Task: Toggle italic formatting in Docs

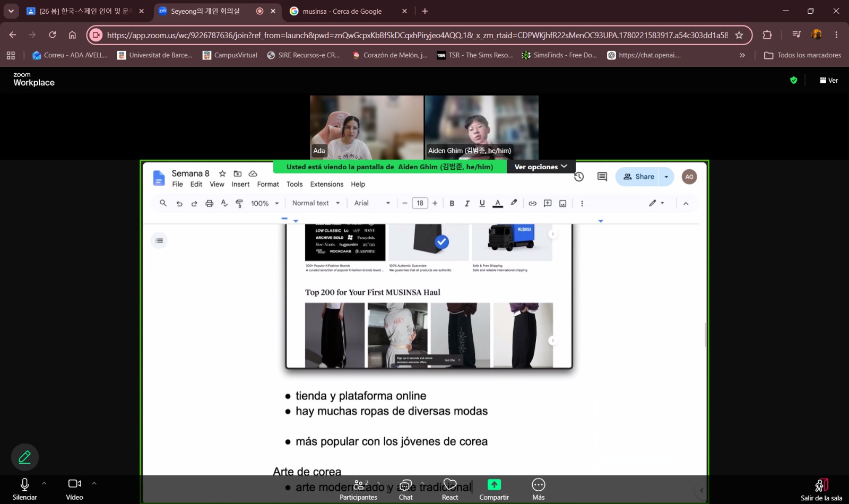Action: point(467,203)
